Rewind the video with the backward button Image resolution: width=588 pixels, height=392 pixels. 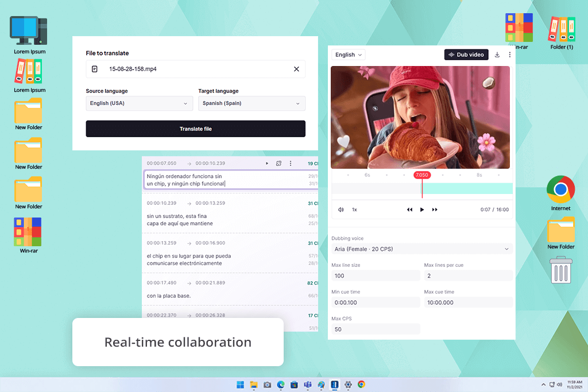[x=409, y=209]
